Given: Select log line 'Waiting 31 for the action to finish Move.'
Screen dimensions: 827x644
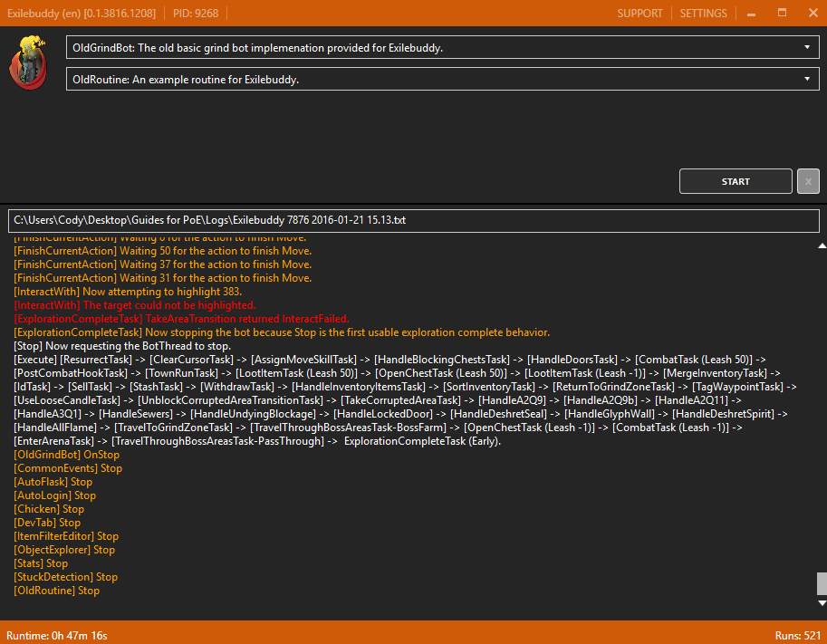Looking at the screenshot, I should click(x=162, y=278).
